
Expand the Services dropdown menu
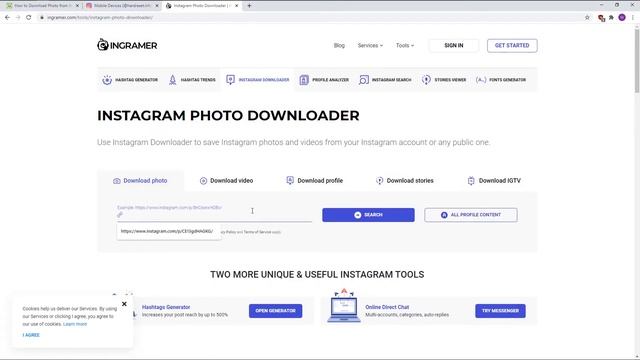pos(370,45)
